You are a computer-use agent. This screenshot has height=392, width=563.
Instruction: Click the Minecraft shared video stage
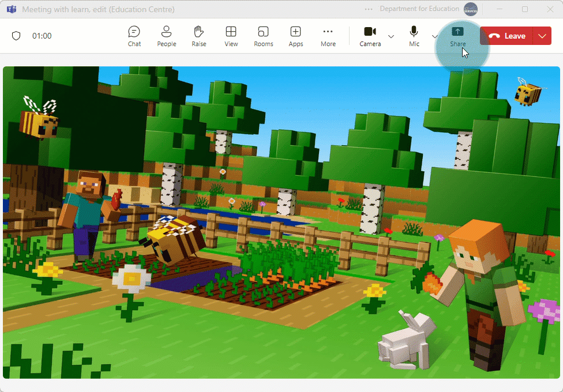pyautogui.click(x=281, y=222)
